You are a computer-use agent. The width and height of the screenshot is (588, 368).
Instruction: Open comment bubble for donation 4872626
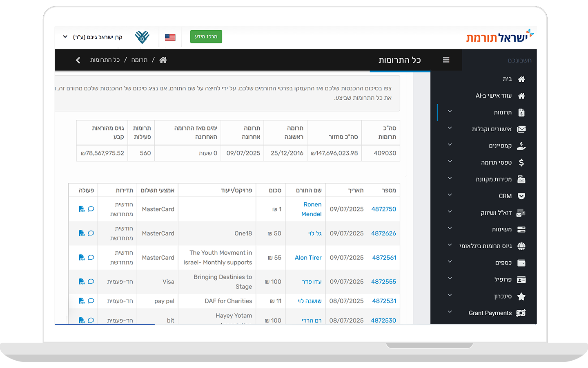pos(91,233)
